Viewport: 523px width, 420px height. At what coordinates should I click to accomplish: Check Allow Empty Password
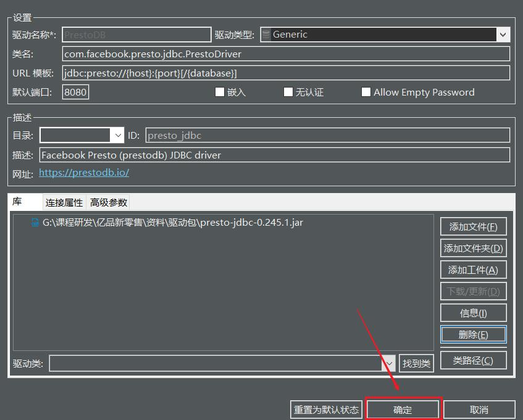click(366, 92)
